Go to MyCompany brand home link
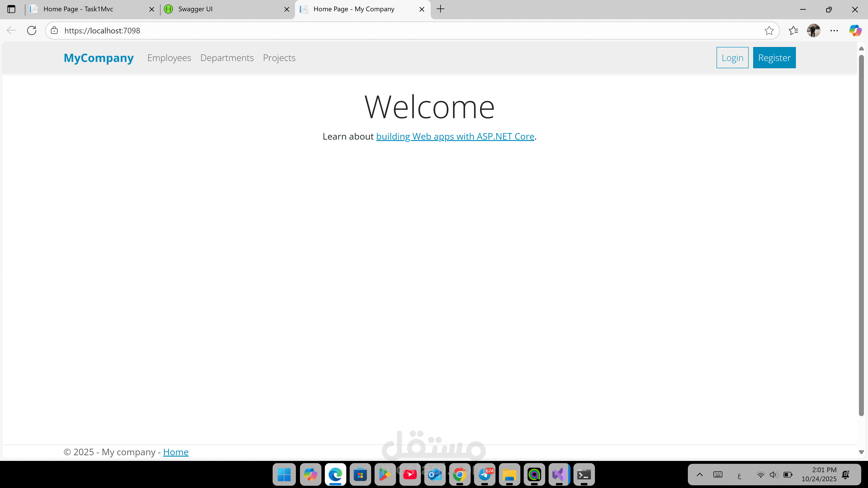The width and height of the screenshot is (868, 488). (99, 58)
